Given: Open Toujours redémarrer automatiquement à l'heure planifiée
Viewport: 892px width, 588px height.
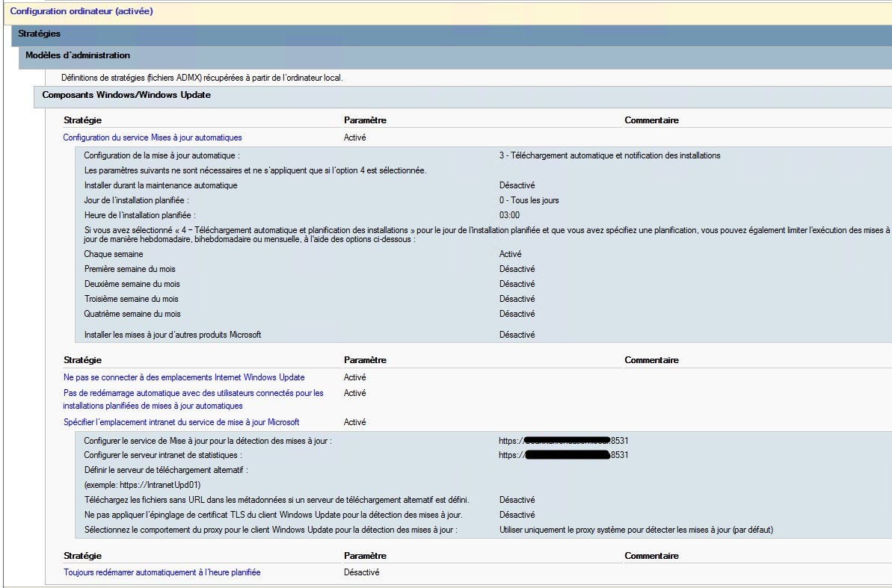Looking at the screenshot, I should pyautogui.click(x=162, y=572).
